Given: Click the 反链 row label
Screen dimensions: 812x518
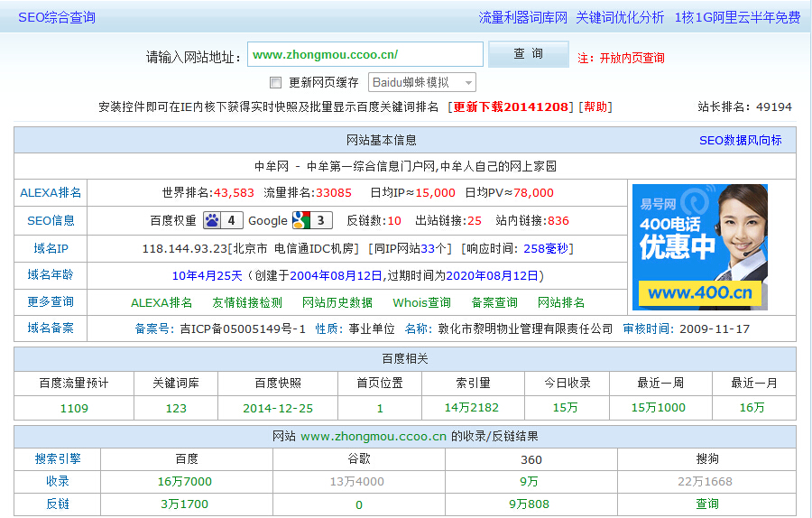Looking at the screenshot, I should point(58,504).
